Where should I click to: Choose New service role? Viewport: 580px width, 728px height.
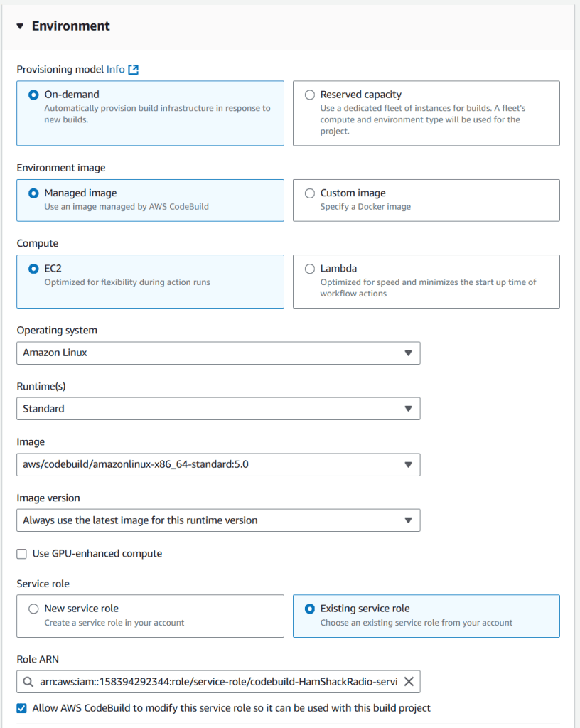[33, 608]
